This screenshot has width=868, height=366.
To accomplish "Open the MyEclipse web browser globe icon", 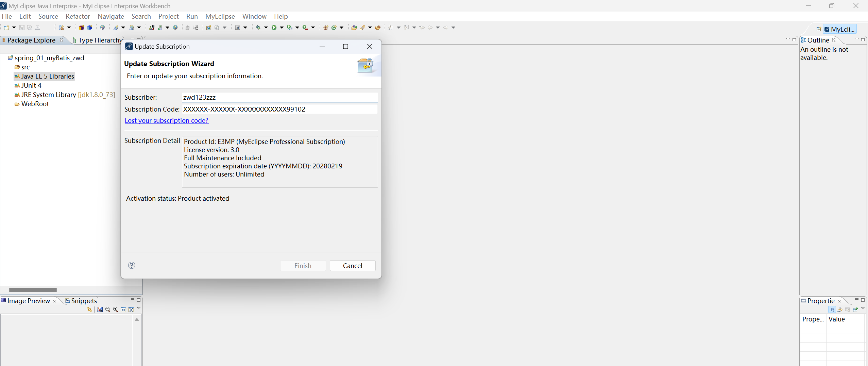I will [175, 28].
